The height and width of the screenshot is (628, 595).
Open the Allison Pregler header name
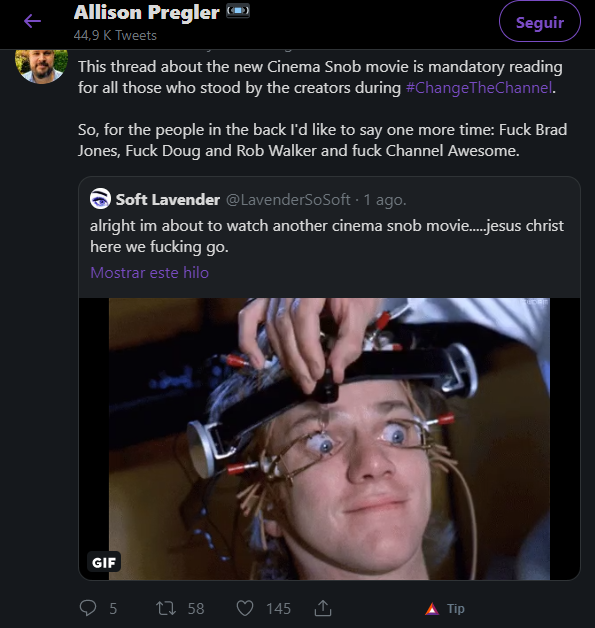coord(147,12)
